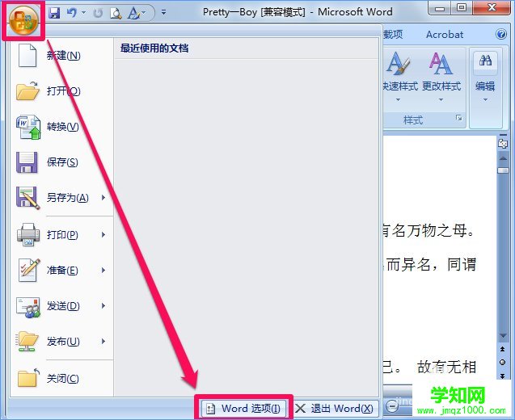This screenshot has width=515, height=420.
Task: Expand 发送 submenu arrow
Action: point(103,306)
